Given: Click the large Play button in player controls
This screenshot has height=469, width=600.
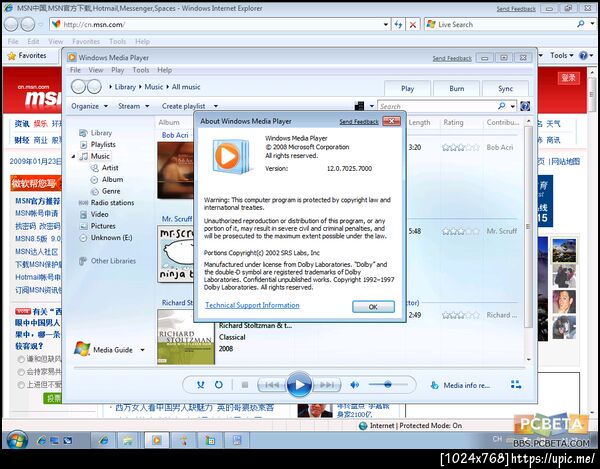Looking at the screenshot, I should point(299,384).
